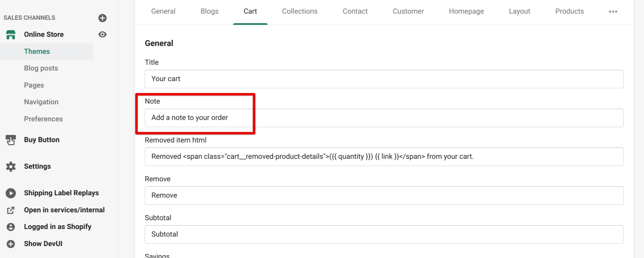Expand more tabs with the ellipsis
The height and width of the screenshot is (258, 644).
click(613, 12)
